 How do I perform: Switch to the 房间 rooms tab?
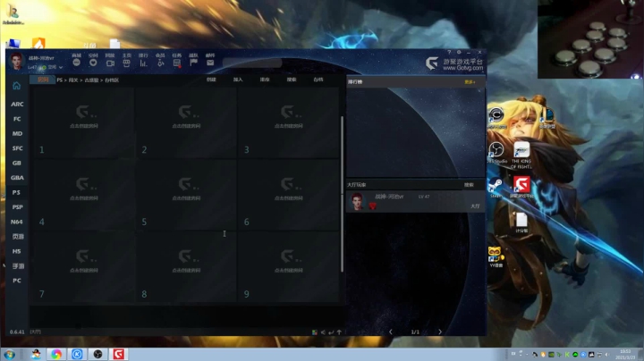[43, 80]
